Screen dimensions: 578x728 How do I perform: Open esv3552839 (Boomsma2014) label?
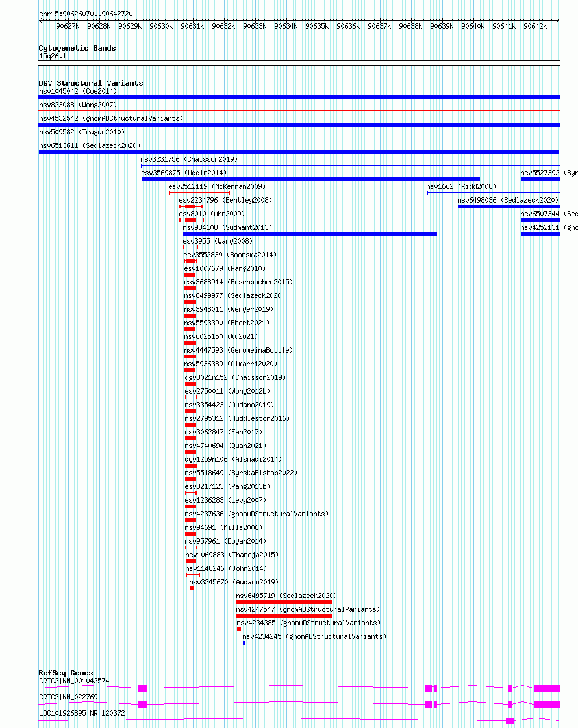[230, 255]
